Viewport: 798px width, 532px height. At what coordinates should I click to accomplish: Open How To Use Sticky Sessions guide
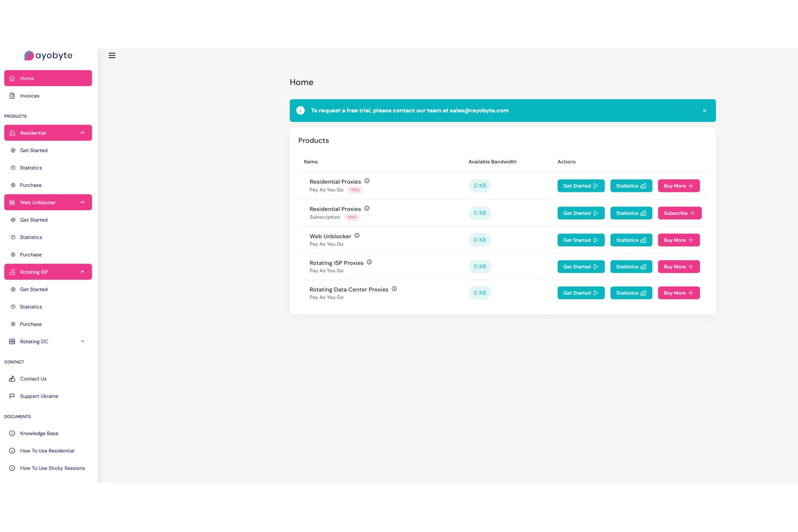pos(48,468)
